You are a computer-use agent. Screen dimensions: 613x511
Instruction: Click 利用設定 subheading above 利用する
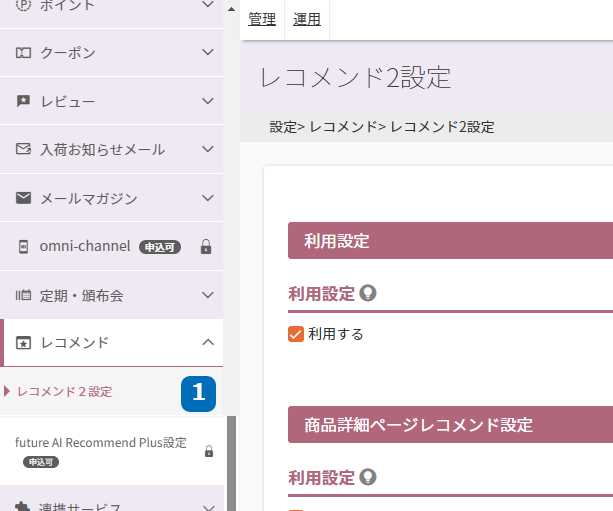click(321, 294)
